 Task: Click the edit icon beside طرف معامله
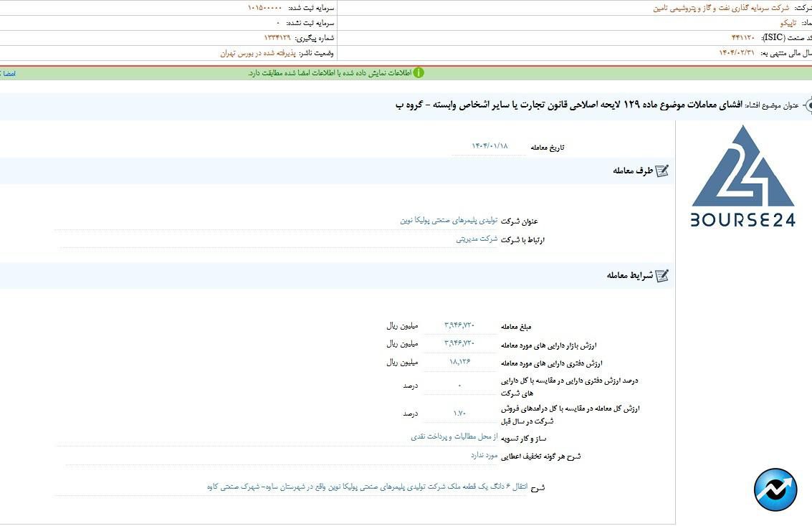(661, 171)
